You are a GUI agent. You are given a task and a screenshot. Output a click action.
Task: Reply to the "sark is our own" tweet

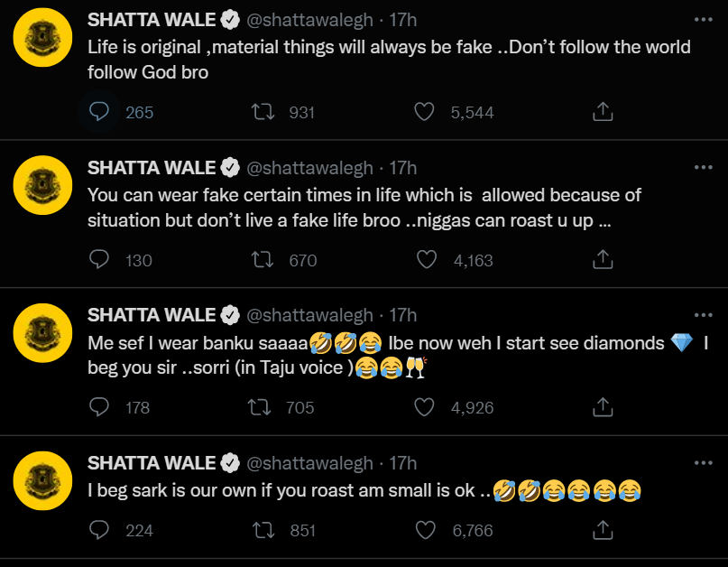tap(99, 530)
